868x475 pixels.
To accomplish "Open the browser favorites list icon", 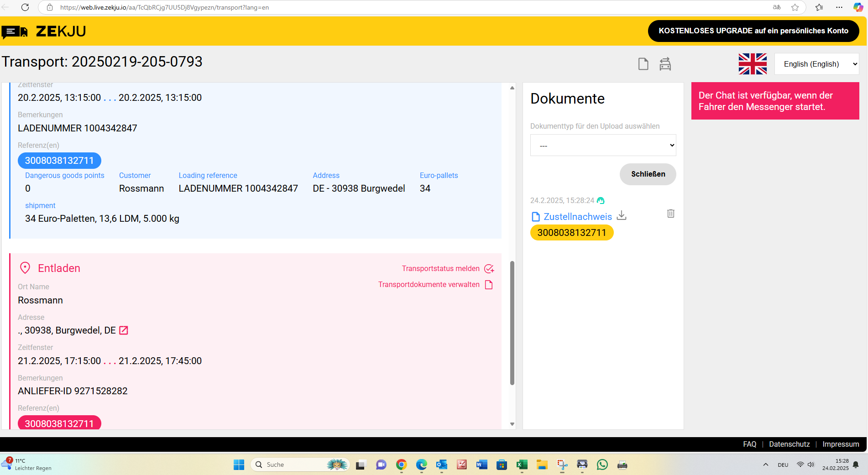I will 819,7.
